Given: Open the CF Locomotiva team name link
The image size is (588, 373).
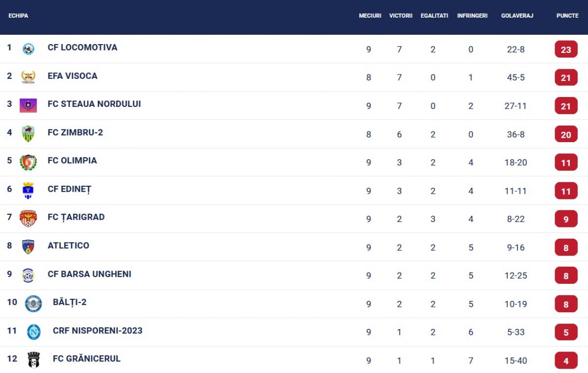Looking at the screenshot, I should click(82, 48).
